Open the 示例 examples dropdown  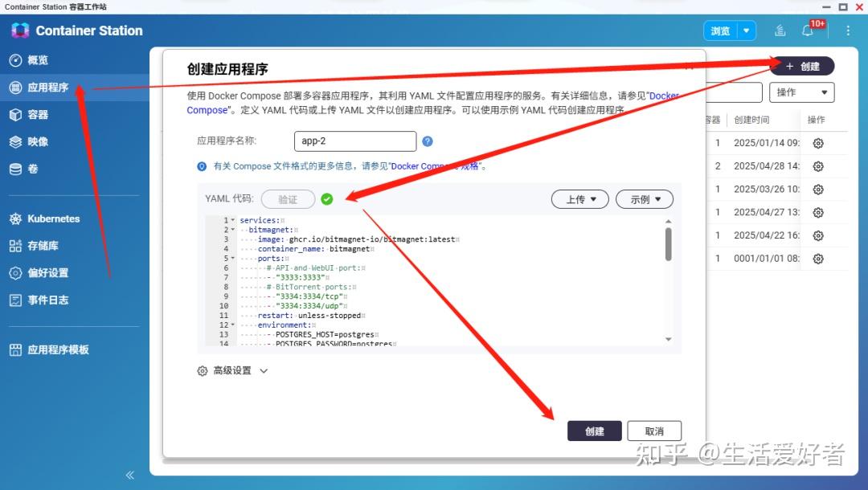pos(645,199)
